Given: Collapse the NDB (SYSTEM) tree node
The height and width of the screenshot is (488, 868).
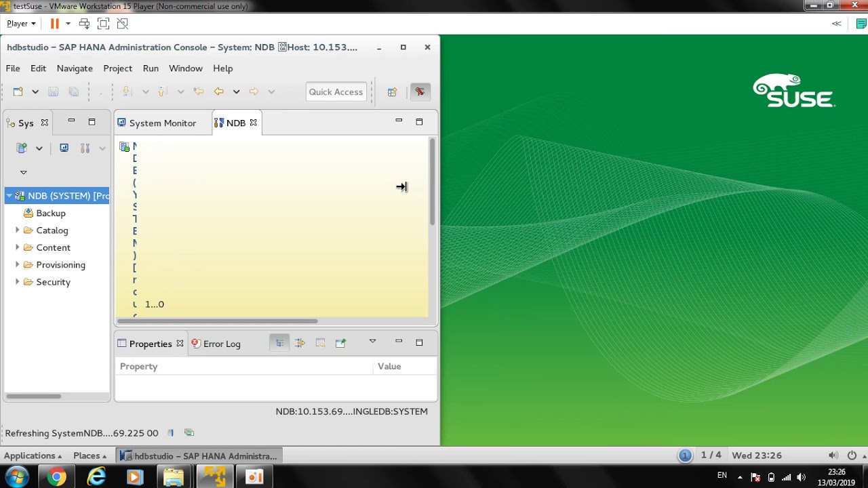Looking at the screenshot, I should [9, 196].
